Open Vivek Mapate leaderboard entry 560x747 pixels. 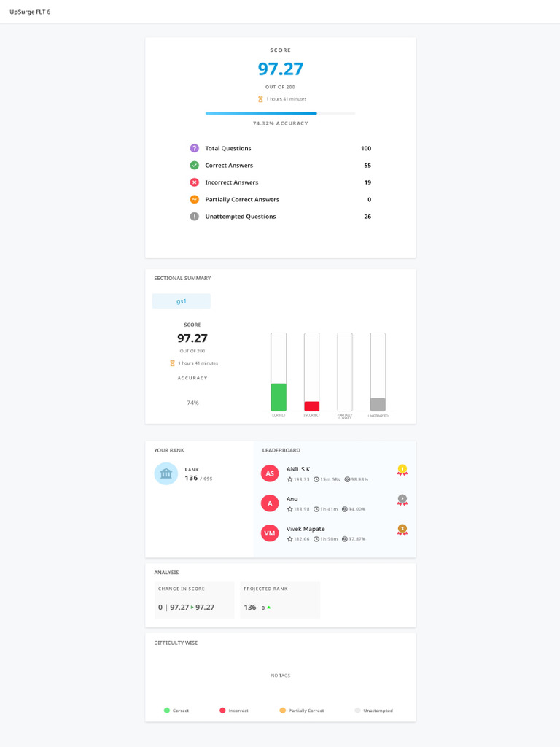[x=334, y=533]
